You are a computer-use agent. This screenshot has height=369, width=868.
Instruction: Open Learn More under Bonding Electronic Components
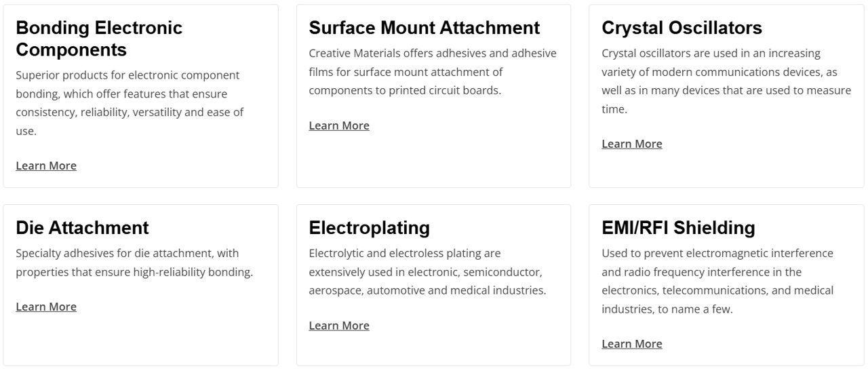pos(46,166)
